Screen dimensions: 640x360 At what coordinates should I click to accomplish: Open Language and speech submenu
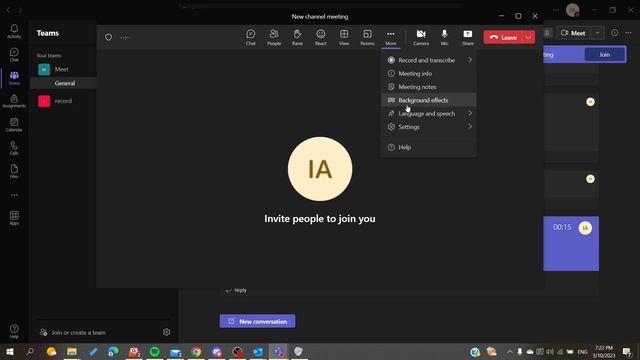[x=429, y=113]
